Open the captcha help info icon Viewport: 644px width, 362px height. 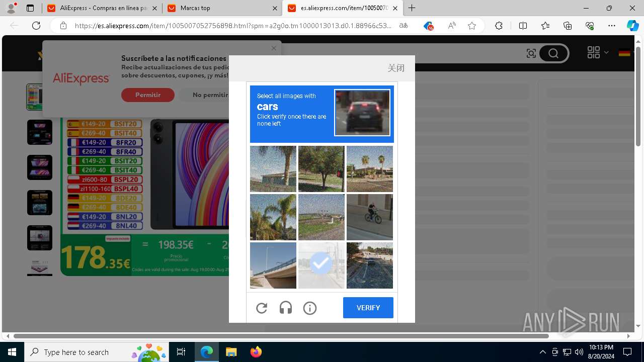coord(310,308)
